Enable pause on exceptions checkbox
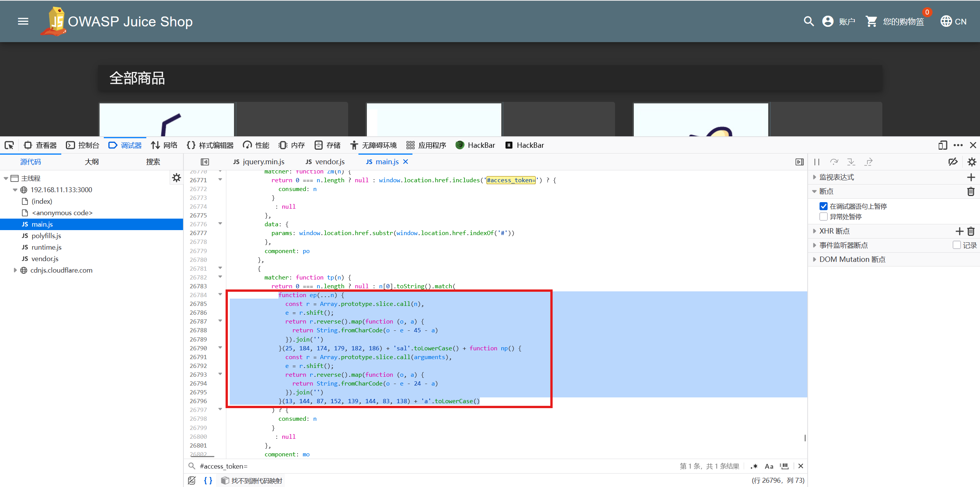This screenshot has height=487, width=980. click(823, 217)
